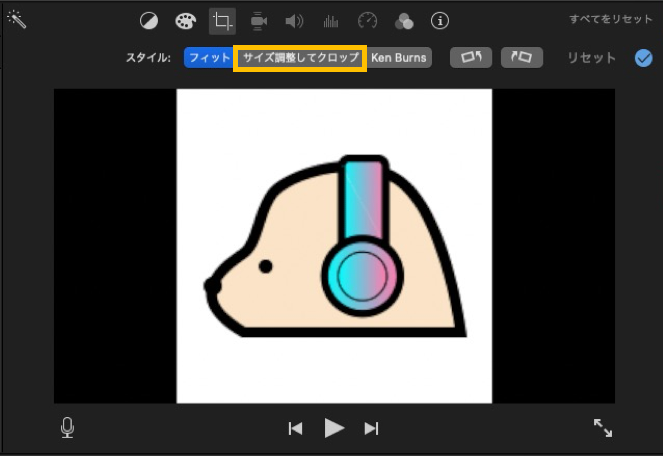Rotate the clip clockwise
The height and width of the screenshot is (456, 663).
point(522,57)
